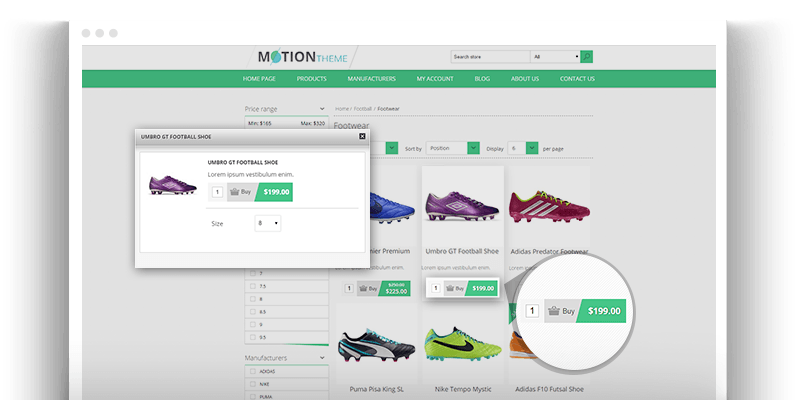Collapse the Price range section

tap(322, 108)
